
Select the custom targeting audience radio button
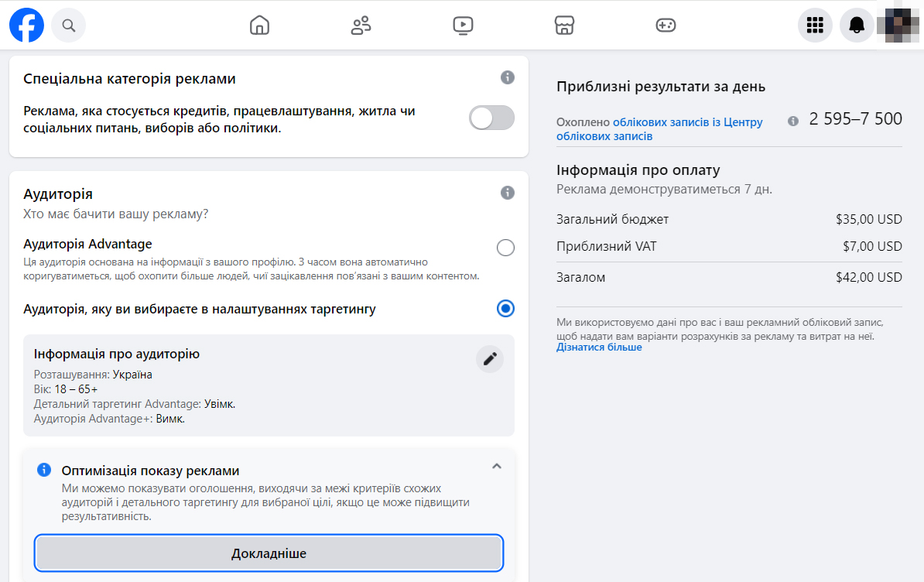pyautogui.click(x=505, y=308)
